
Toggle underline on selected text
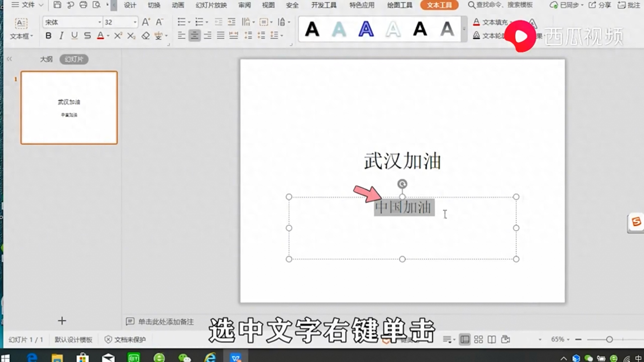74,36
